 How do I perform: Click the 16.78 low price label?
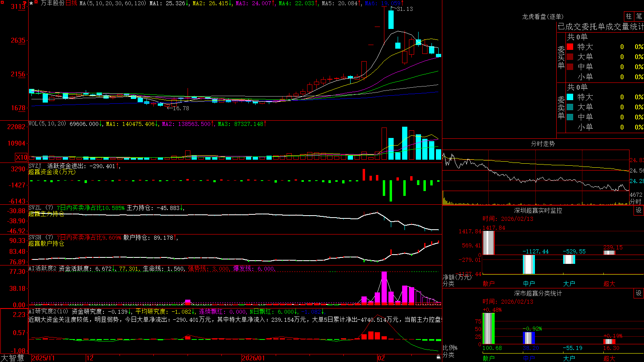pyautogui.click(x=181, y=108)
